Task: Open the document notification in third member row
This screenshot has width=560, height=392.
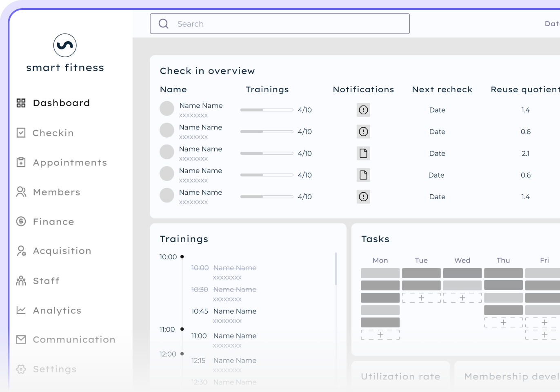Action: point(363,153)
